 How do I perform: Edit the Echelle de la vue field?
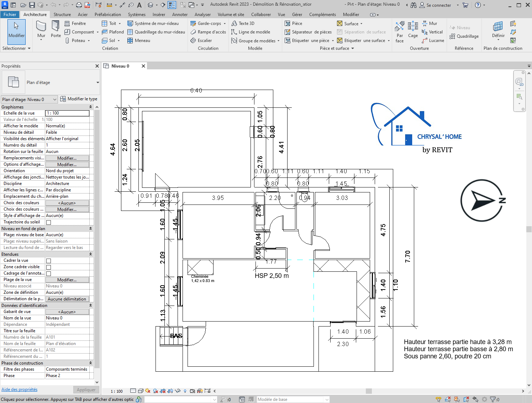point(67,113)
